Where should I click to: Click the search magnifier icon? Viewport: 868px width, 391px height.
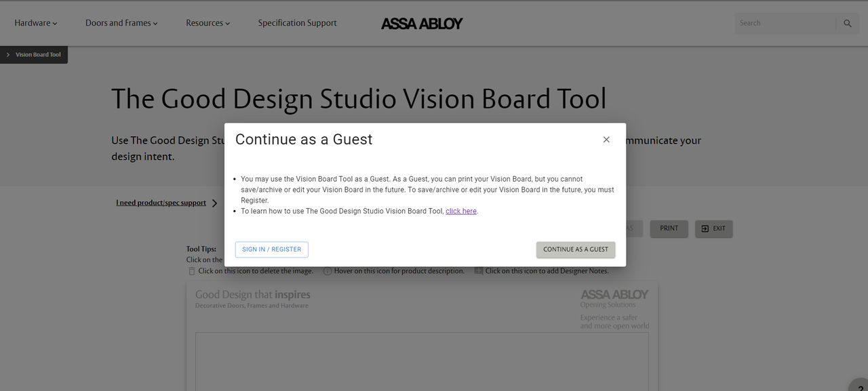click(847, 22)
